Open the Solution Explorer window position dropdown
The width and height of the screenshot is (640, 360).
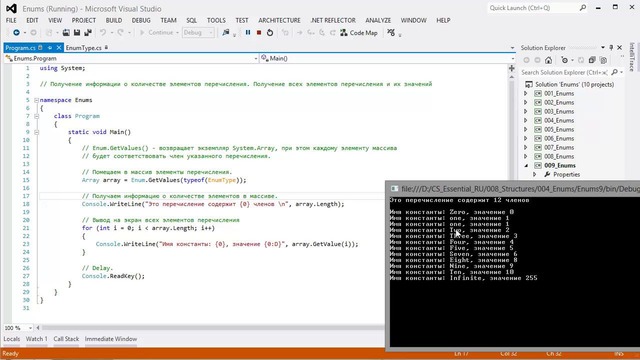[x=602, y=48]
